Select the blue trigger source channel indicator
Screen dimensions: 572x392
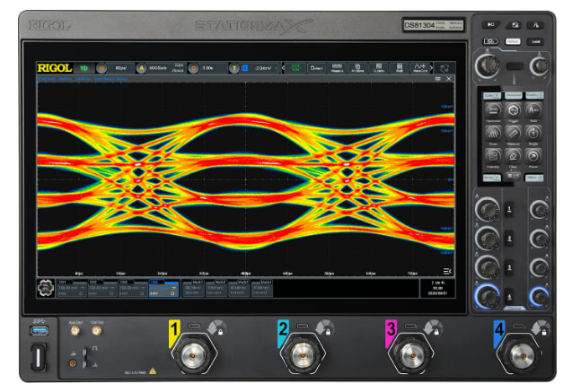point(245,68)
